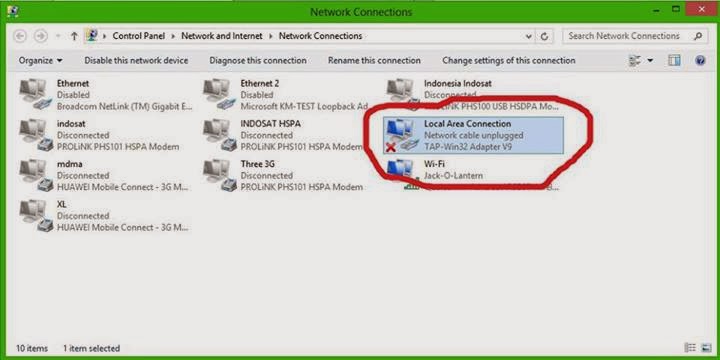Expand the chevron before Control Panel breadcrumb
The image size is (720, 360).
click(x=105, y=36)
